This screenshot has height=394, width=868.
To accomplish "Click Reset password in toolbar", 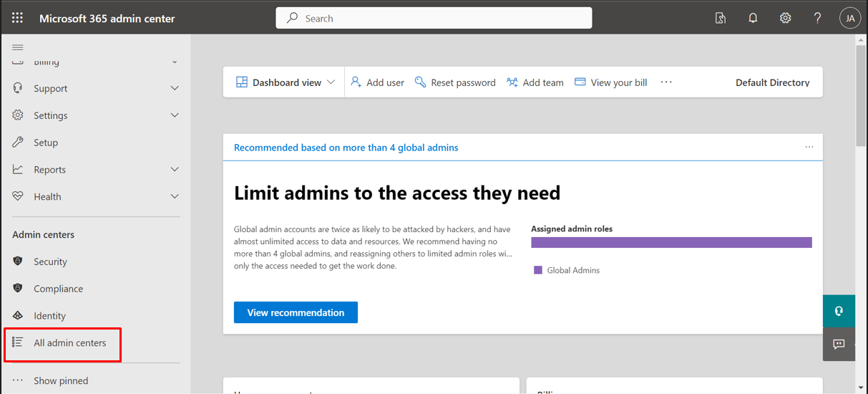I will (455, 82).
